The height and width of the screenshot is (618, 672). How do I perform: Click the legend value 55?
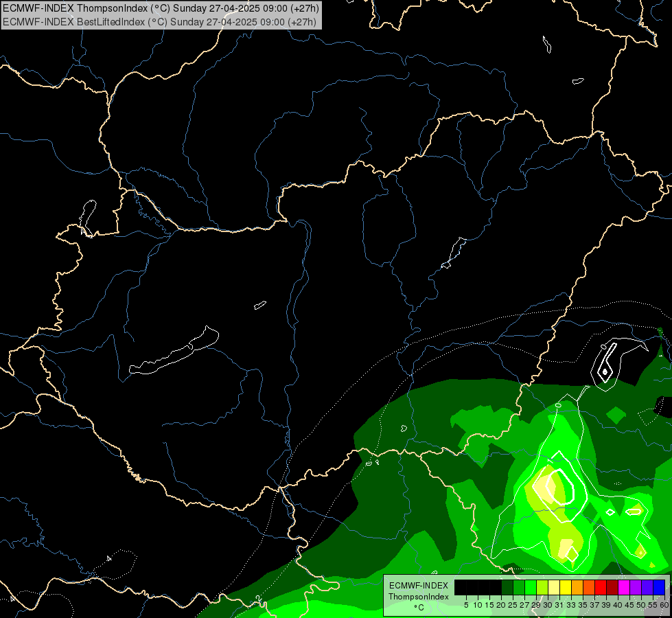[x=652, y=605]
